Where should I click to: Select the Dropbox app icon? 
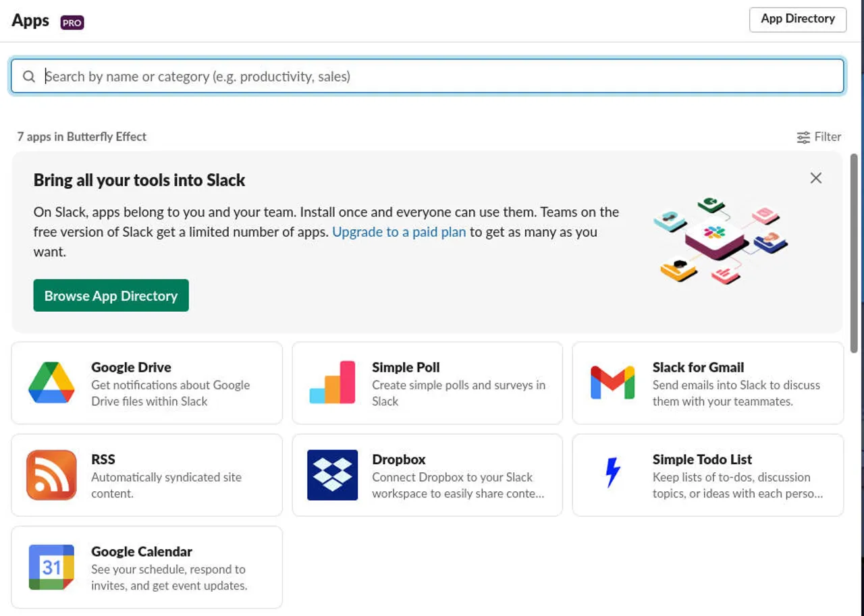click(331, 474)
